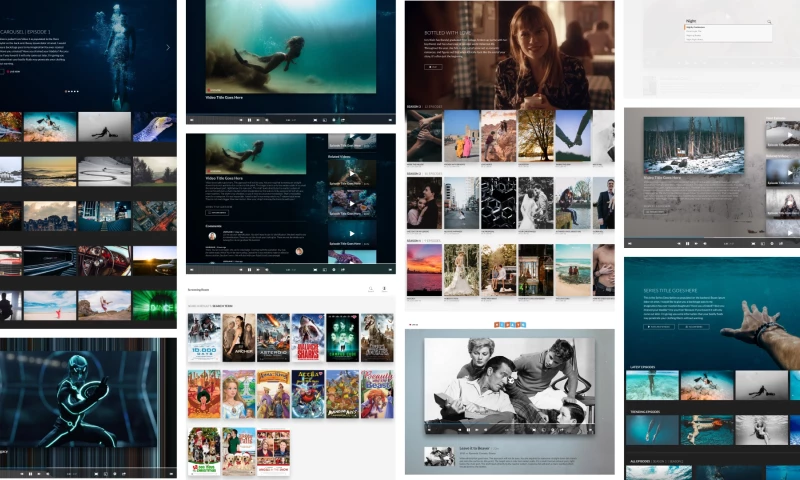Screen dimensions: 800x480
Task: Open the Beauty and the Beast poster
Action: coord(377,394)
